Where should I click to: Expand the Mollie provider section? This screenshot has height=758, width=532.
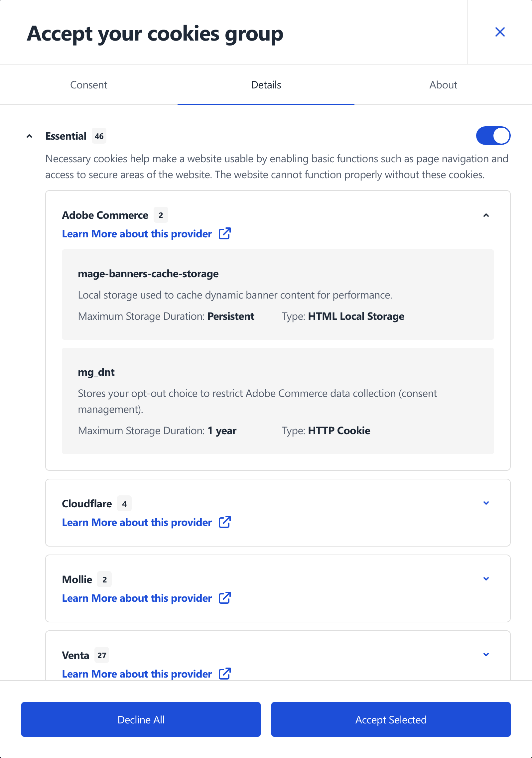486,579
